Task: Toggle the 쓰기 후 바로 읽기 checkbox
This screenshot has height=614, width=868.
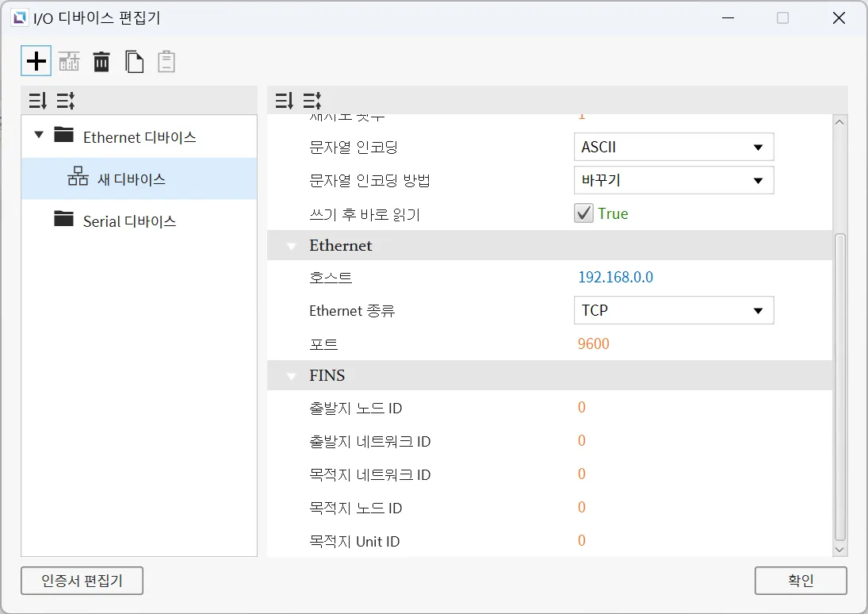Action: (584, 213)
